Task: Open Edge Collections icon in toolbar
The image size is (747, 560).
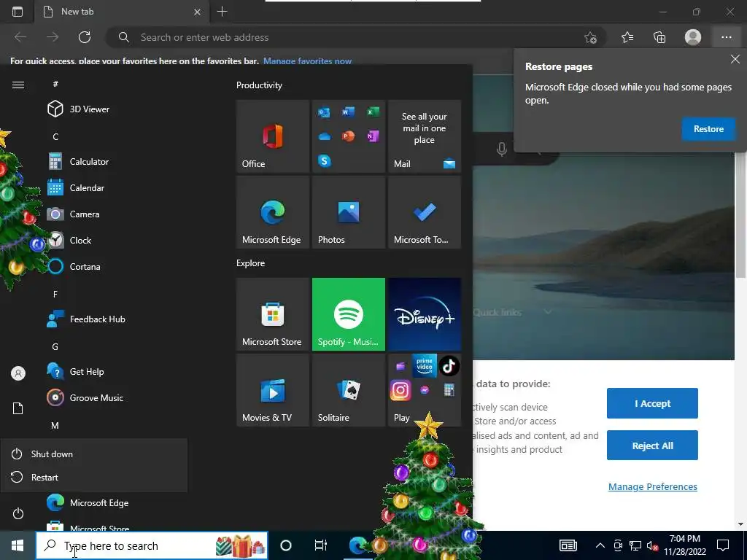Action: click(x=659, y=37)
